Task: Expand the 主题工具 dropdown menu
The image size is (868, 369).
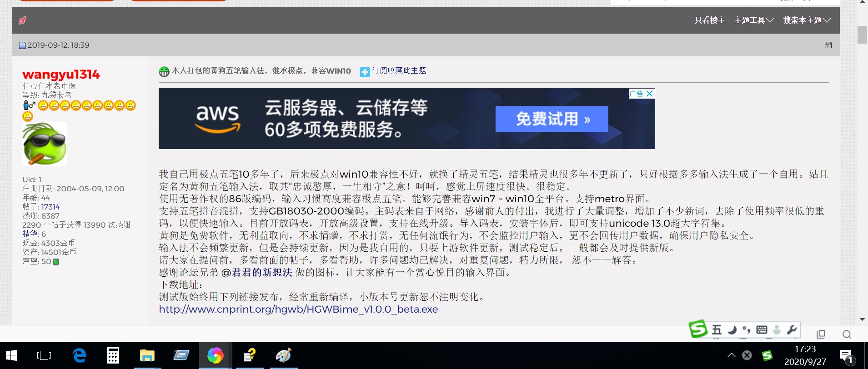Action: click(753, 20)
